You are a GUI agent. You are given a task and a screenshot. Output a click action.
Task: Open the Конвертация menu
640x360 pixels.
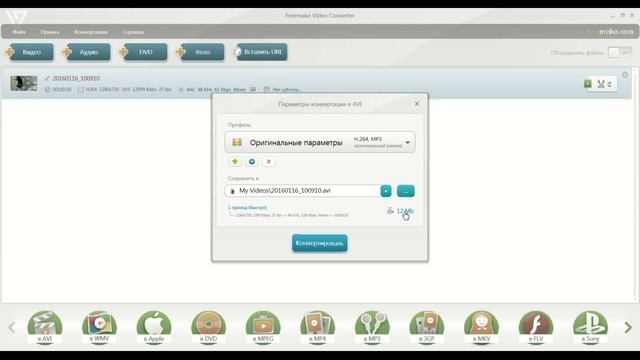pos(91,32)
